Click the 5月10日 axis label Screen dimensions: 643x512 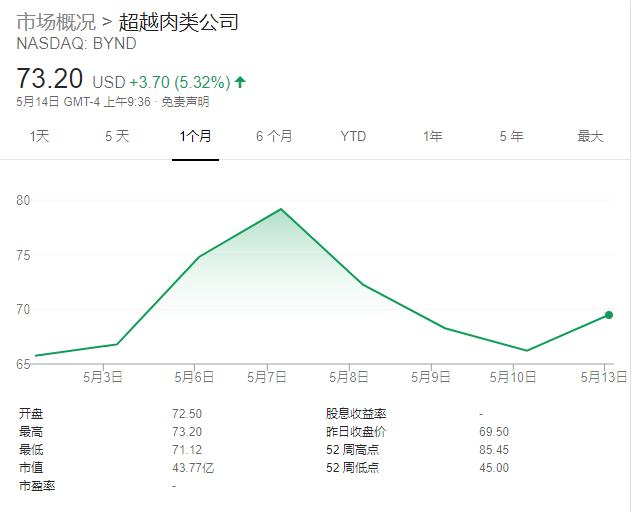[x=513, y=377]
